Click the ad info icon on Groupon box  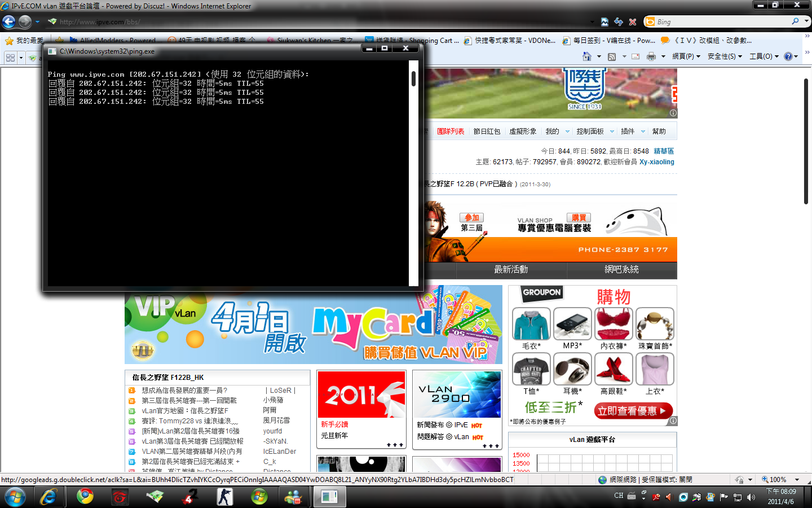pyautogui.click(x=673, y=421)
